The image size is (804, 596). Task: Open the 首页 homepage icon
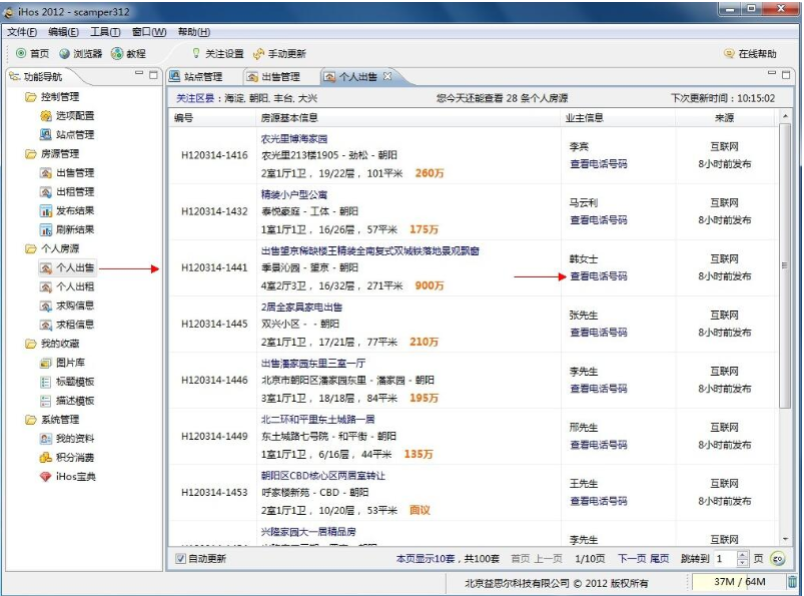pos(31,54)
